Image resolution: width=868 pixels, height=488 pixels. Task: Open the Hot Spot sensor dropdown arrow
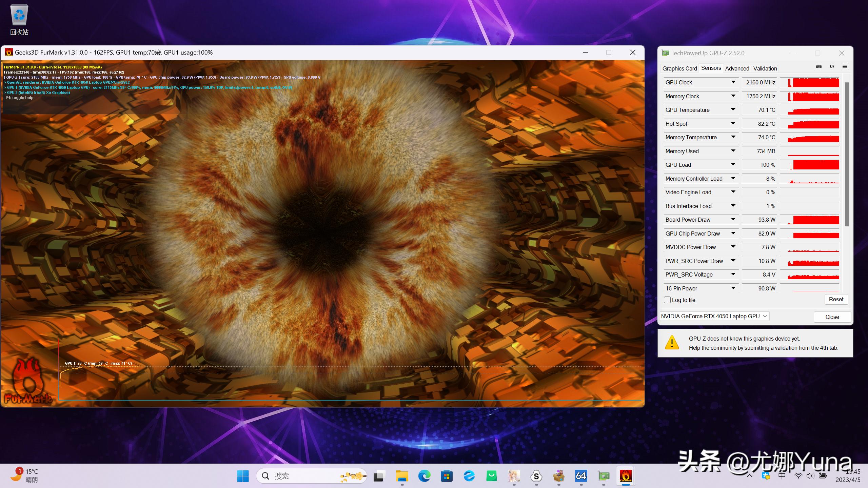pos(733,124)
